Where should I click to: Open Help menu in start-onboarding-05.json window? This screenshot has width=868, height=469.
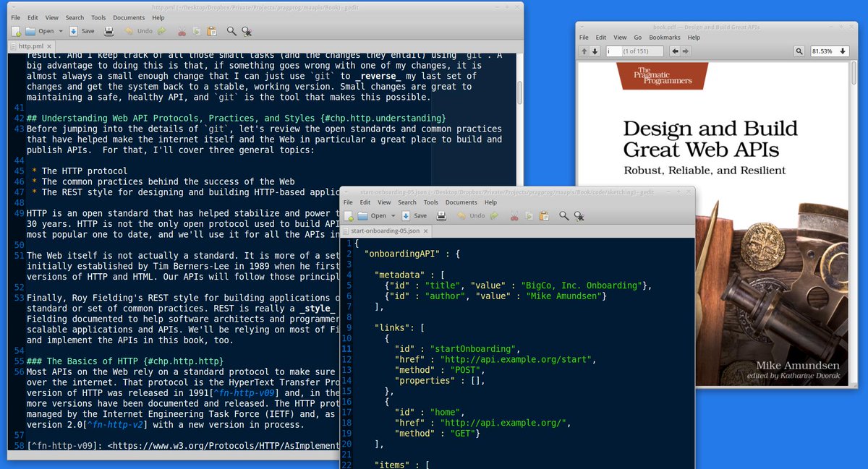click(x=490, y=202)
